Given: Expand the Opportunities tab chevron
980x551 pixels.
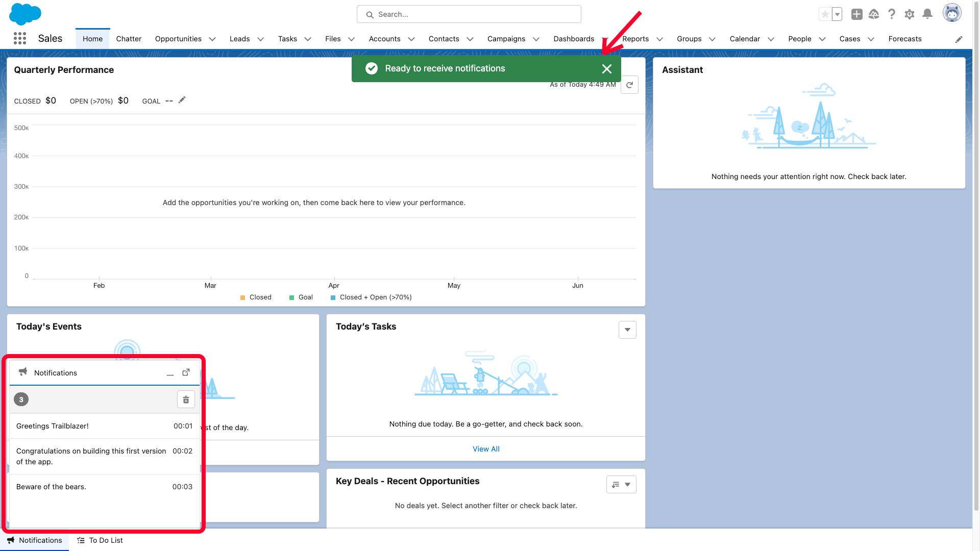Looking at the screenshot, I should tap(212, 39).
